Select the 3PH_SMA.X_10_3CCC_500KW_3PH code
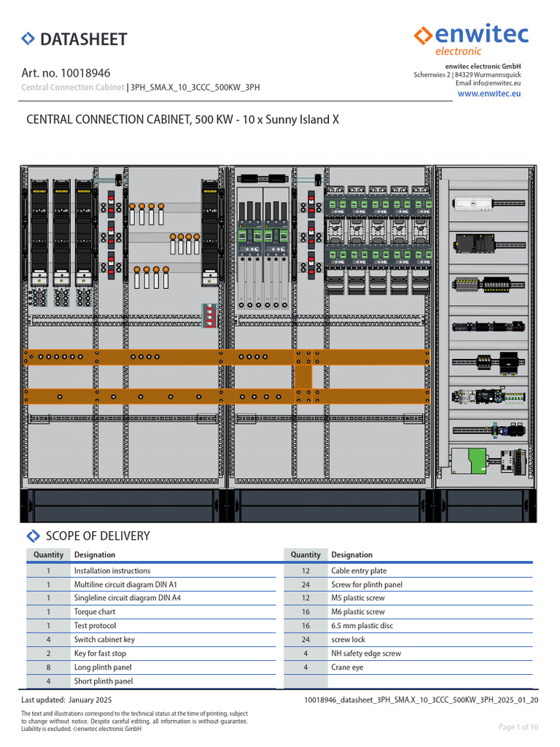The height and width of the screenshot is (747, 560). [x=195, y=88]
